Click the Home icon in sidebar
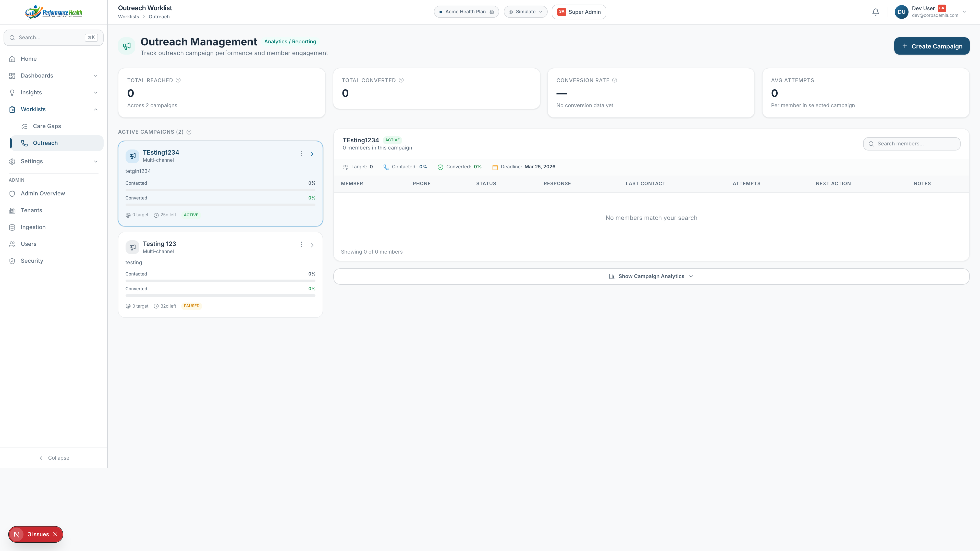The width and height of the screenshot is (980, 551). [x=12, y=59]
